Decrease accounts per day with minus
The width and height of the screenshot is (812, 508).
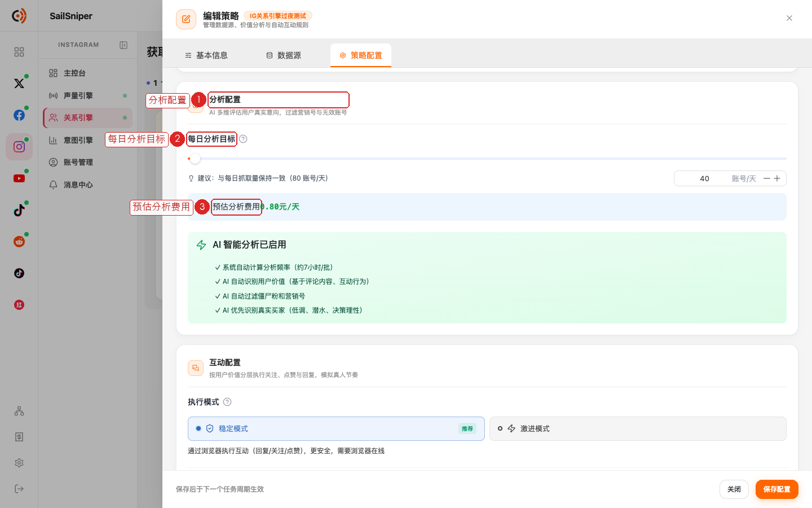point(767,178)
